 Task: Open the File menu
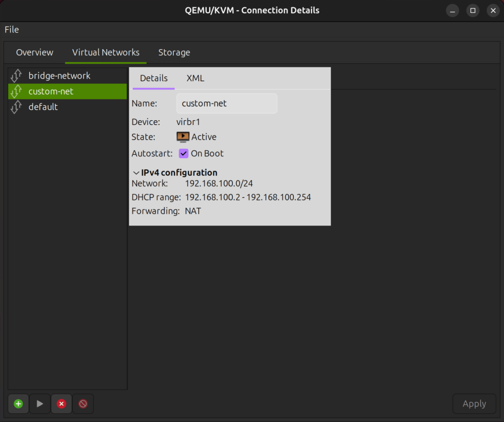(x=11, y=30)
